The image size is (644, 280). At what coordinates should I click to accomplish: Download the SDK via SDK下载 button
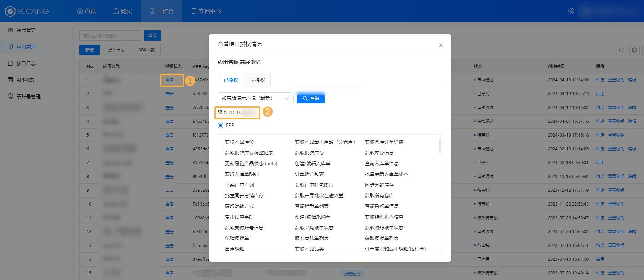[x=147, y=50]
